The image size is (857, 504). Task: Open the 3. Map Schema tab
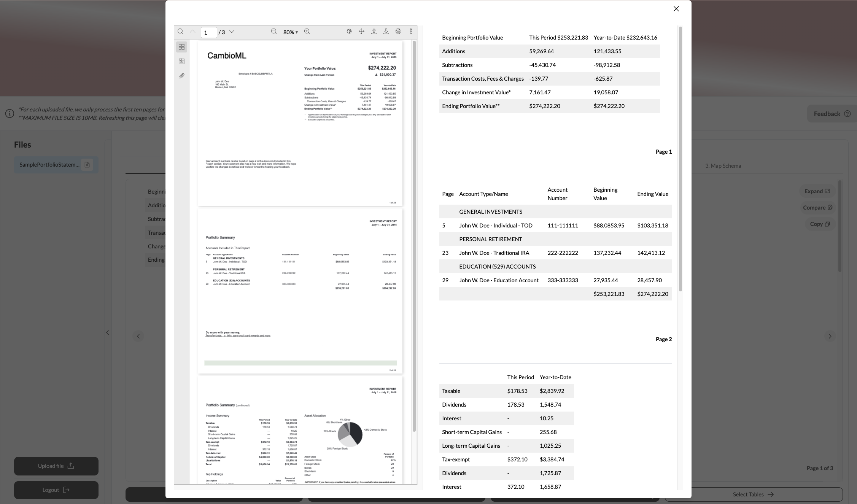(x=723, y=166)
